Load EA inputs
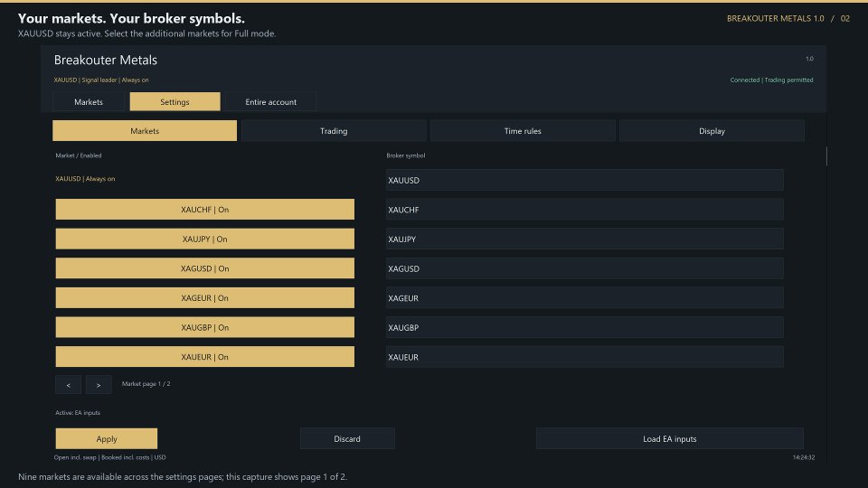Viewport: 868px width, 488px height. click(669, 439)
